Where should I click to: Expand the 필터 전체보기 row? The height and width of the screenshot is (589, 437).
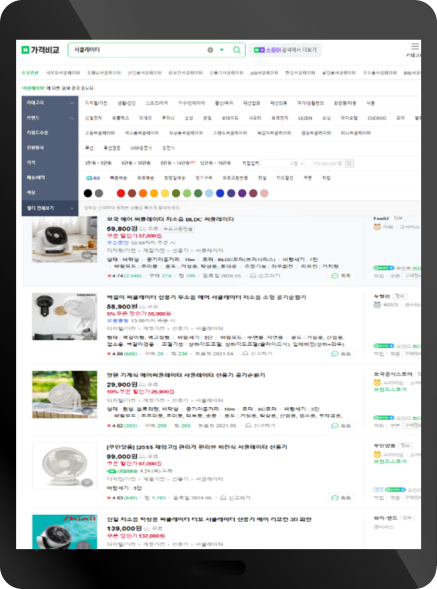click(x=50, y=208)
